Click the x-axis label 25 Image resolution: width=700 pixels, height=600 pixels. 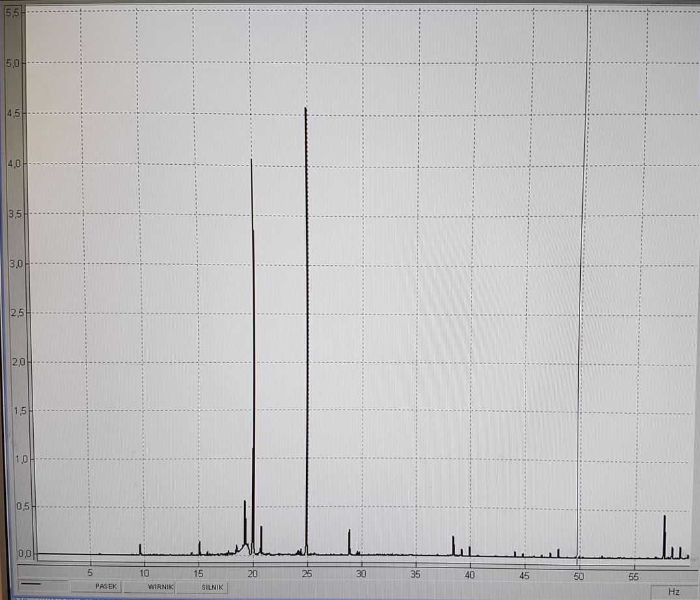(307, 574)
